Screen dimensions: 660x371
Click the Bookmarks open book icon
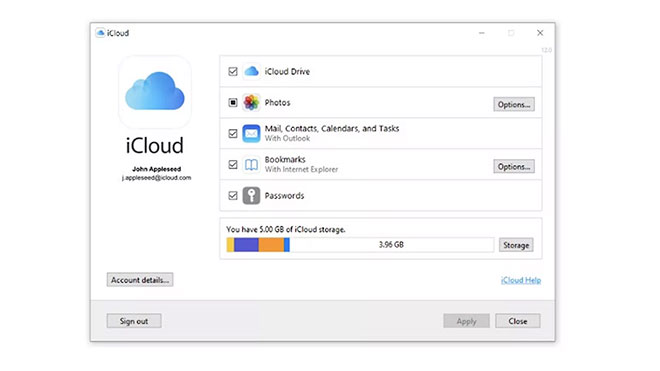click(251, 165)
